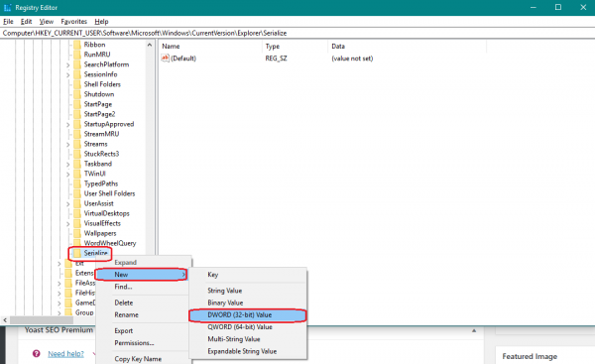Expand the TWinUI key
Viewport: 595px width, 364px height.
[67, 174]
